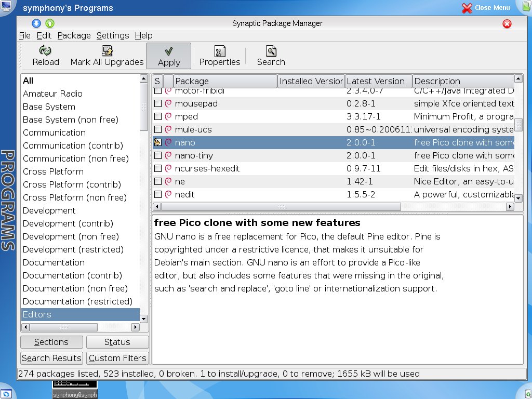Image resolution: width=532 pixels, height=399 pixels.
Task: Click the package list scroll-right arrow
Action: pyautogui.click(x=510, y=207)
